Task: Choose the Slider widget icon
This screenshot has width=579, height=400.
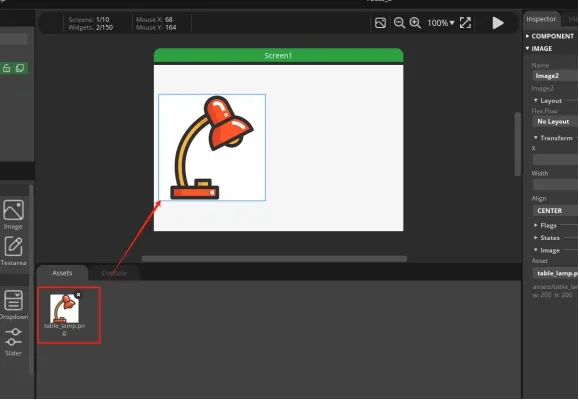Action: tap(14, 337)
